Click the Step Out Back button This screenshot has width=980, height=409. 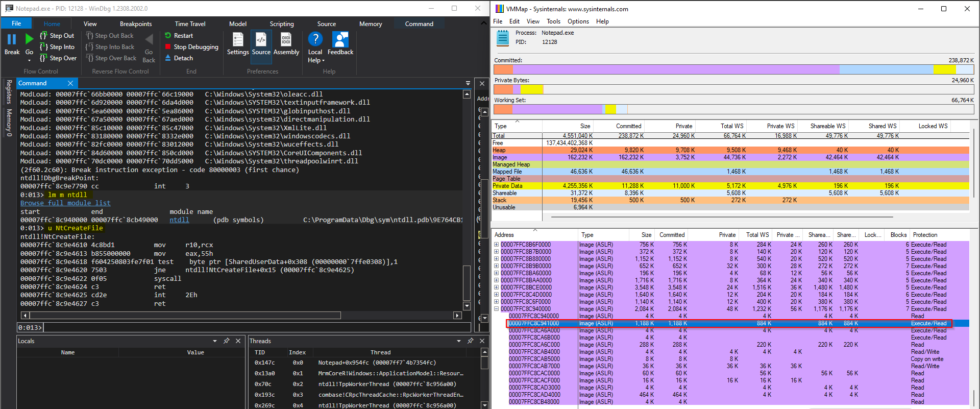pos(110,36)
